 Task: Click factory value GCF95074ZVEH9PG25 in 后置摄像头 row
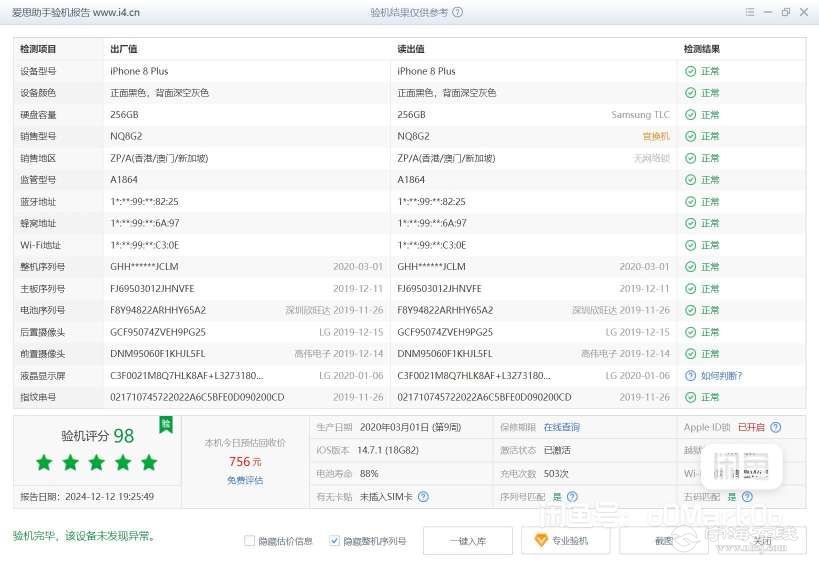158,332
